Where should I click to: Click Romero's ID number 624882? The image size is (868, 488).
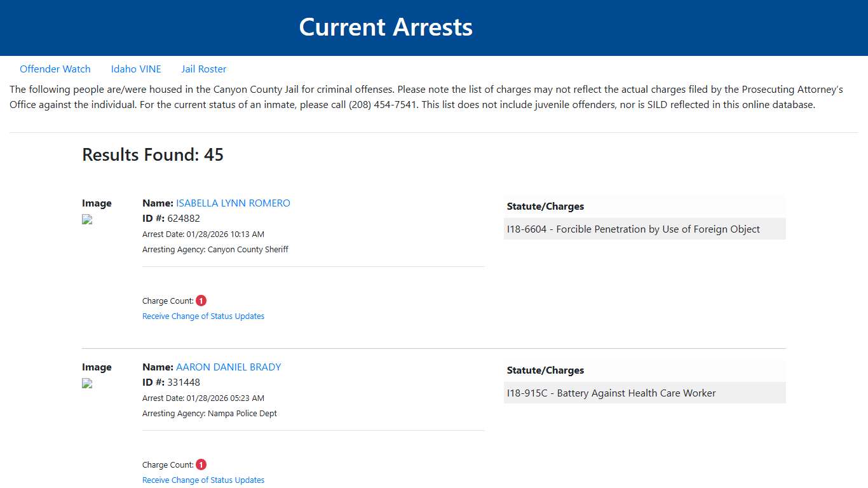[x=184, y=218]
